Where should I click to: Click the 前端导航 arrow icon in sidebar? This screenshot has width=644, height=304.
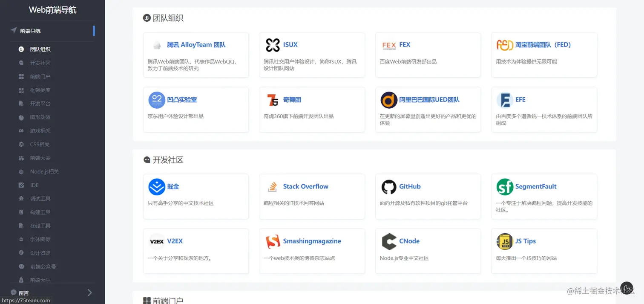point(14,31)
